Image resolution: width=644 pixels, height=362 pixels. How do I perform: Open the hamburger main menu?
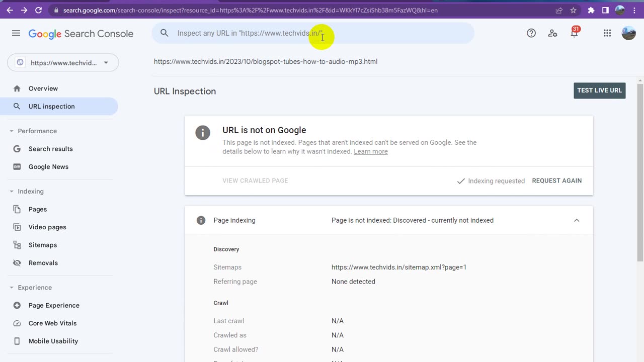pyautogui.click(x=16, y=33)
